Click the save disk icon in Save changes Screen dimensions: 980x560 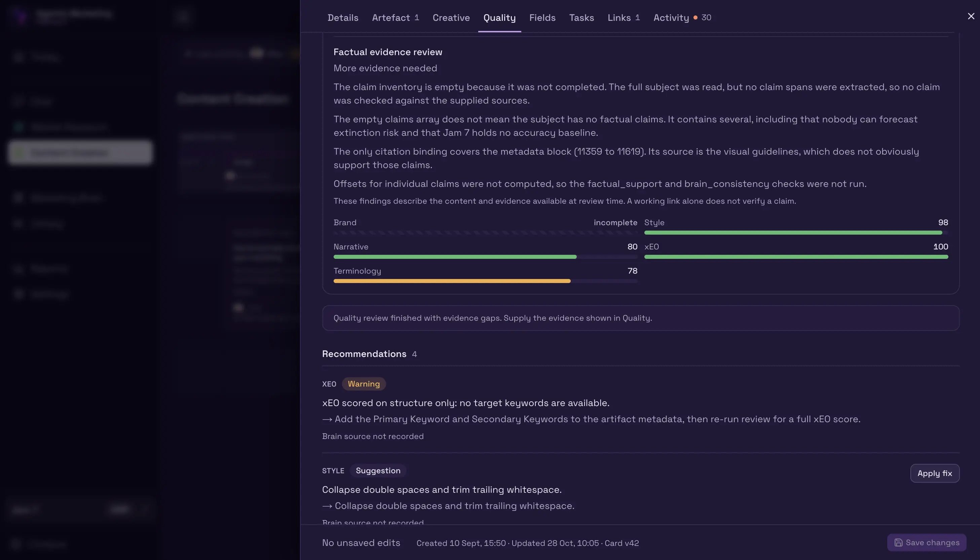click(898, 543)
